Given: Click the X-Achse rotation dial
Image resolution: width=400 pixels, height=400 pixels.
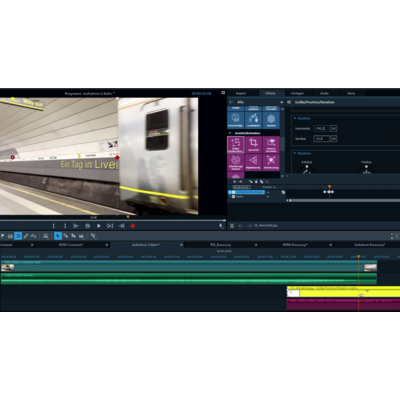Looking at the screenshot, I should click(307, 170).
